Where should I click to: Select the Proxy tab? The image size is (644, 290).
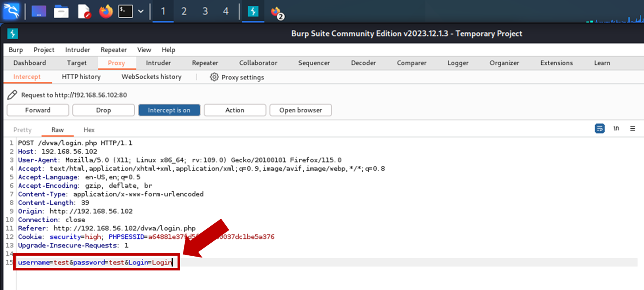117,63
